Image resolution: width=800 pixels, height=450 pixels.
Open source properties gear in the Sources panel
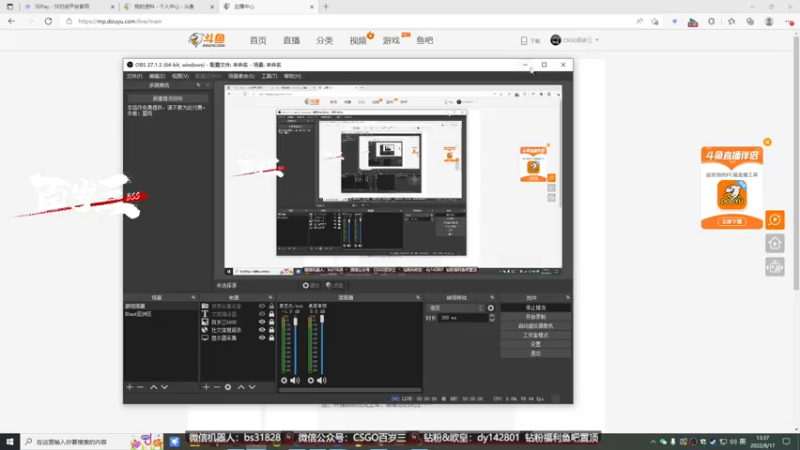pyautogui.click(x=228, y=387)
